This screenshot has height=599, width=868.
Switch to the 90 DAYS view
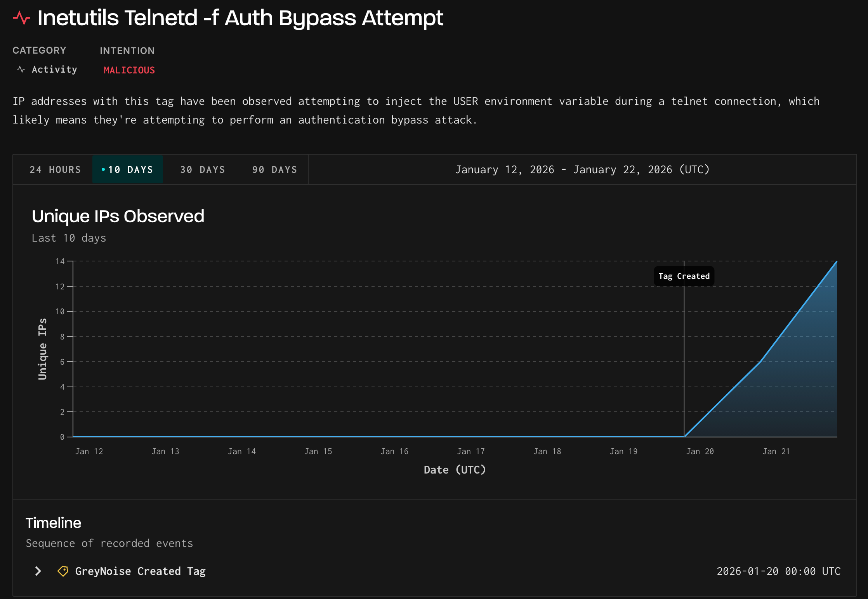coord(274,169)
